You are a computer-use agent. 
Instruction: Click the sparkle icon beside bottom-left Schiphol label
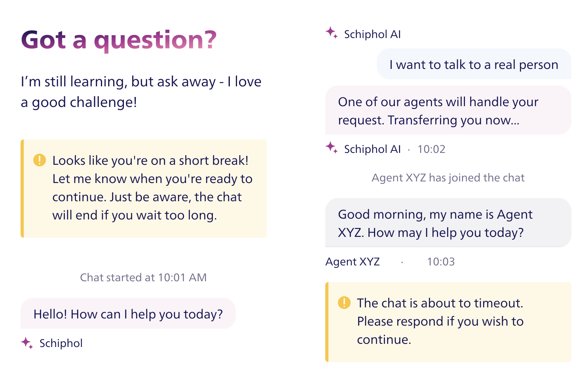[x=27, y=343]
